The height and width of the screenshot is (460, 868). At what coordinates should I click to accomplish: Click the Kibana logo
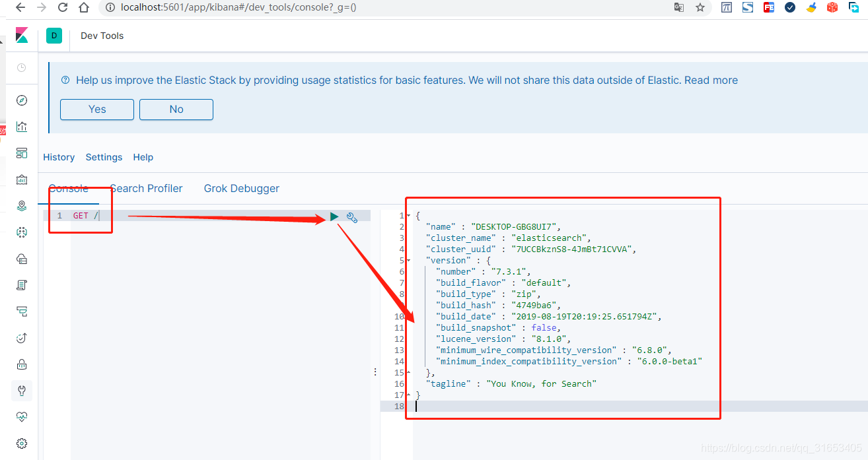pos(22,36)
